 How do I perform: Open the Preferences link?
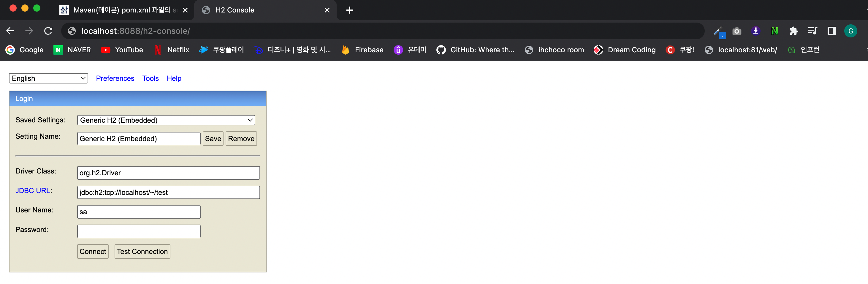(x=115, y=78)
